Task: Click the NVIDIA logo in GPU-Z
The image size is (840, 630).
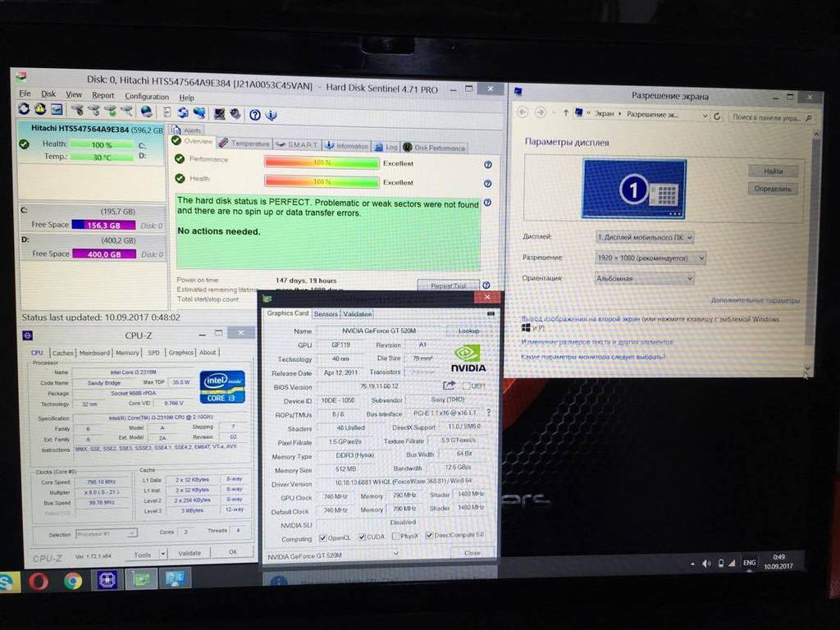Action: (x=468, y=359)
